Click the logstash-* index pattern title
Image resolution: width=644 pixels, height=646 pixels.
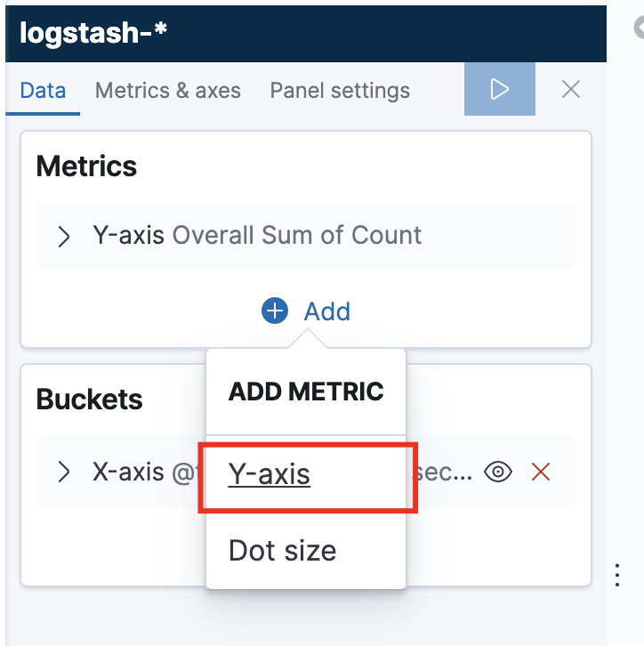(x=94, y=33)
